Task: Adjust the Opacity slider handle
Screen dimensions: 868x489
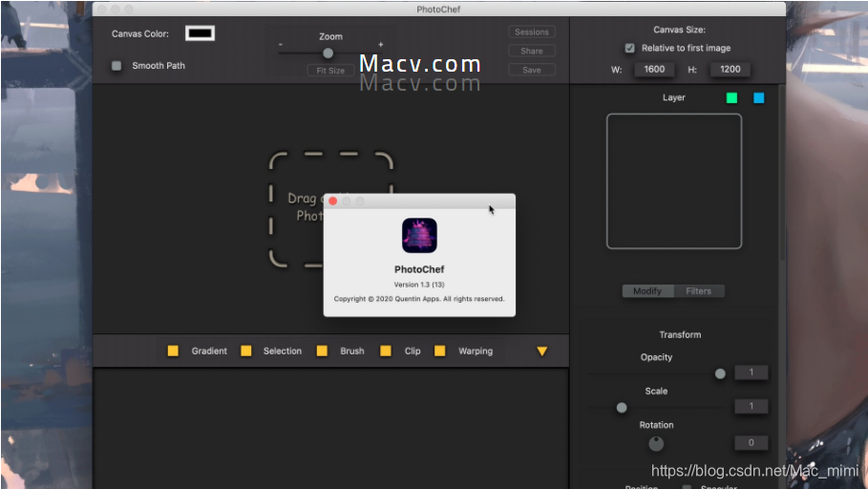Action: coord(720,373)
